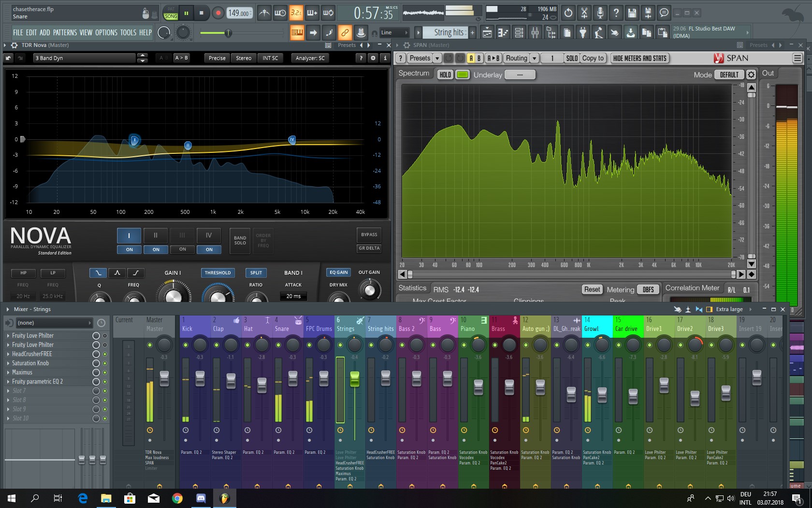This screenshot has width=812, height=508.
Task: Toggle Nova band I ON switch
Action: (x=129, y=250)
